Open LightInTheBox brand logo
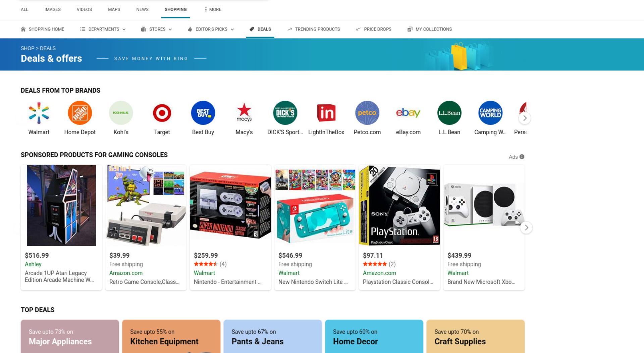Screen dimensions: 644x353 326,113
